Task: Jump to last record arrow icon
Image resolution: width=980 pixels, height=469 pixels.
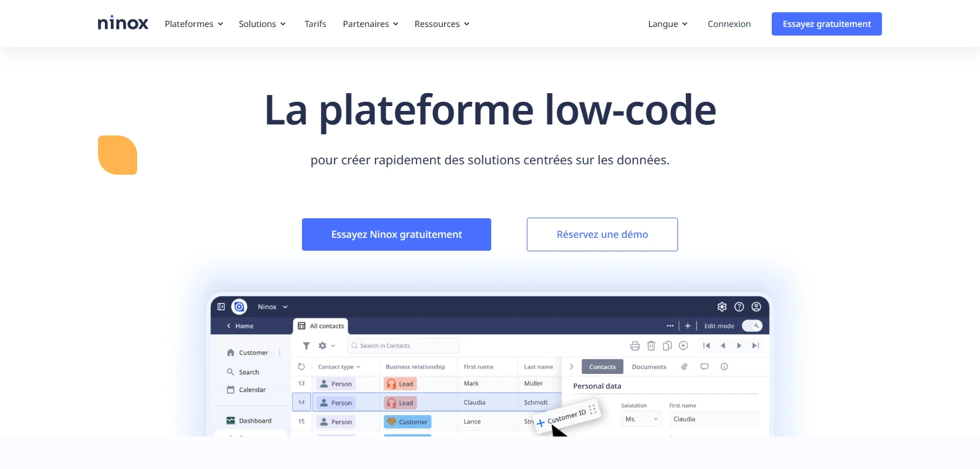Action: [755, 346]
